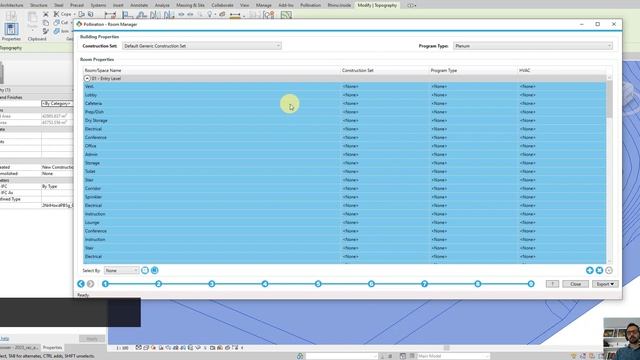Switch to the Properties tab at bottom left
Viewport: 640px width, 360px height.
[x=52, y=348]
